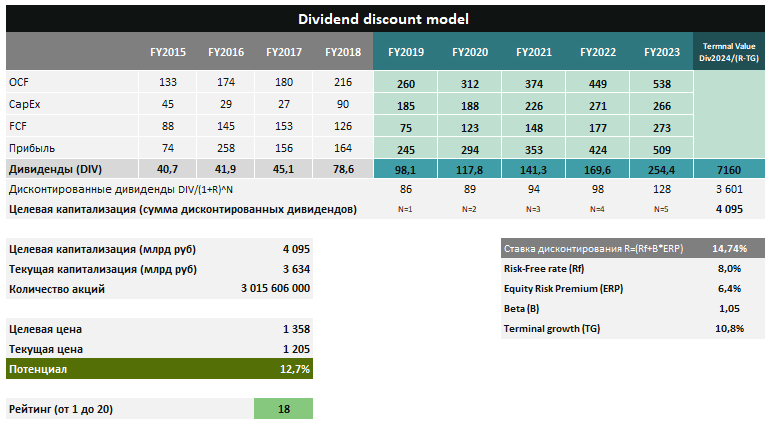Select the Equity Risk Premium value 6,4%

point(728,288)
